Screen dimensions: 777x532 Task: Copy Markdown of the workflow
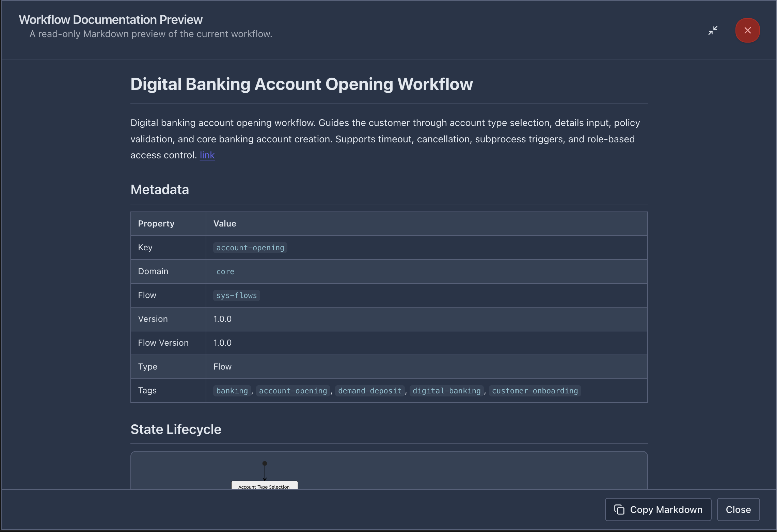(658, 510)
